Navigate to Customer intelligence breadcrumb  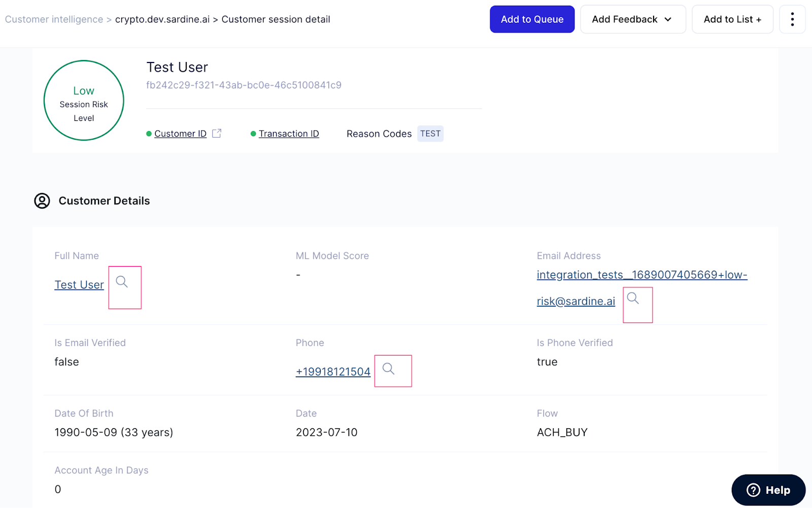(x=54, y=19)
